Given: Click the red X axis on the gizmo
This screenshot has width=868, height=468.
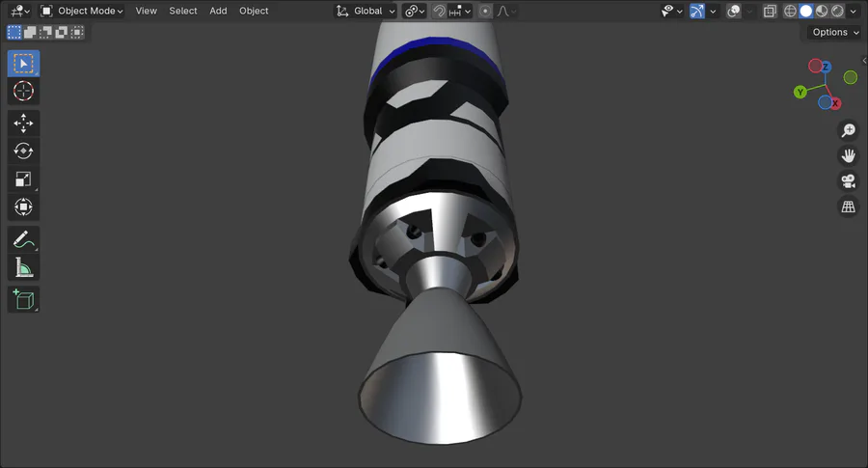Looking at the screenshot, I should (x=835, y=103).
